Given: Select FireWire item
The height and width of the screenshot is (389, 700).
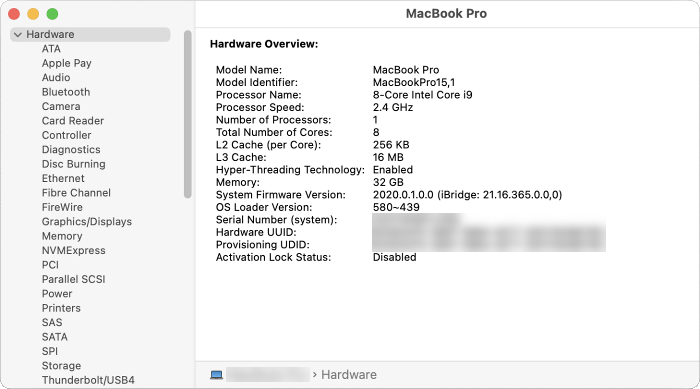Looking at the screenshot, I should point(62,207).
